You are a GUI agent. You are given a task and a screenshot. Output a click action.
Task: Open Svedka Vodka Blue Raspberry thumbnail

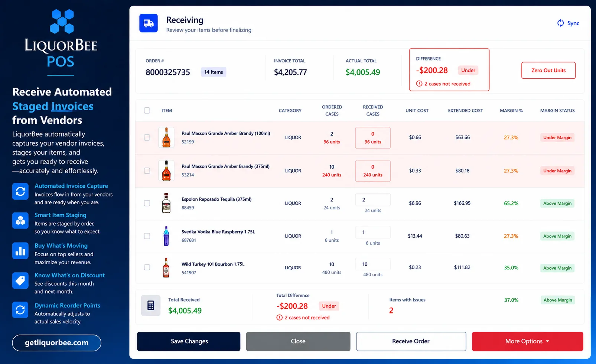[x=166, y=236]
